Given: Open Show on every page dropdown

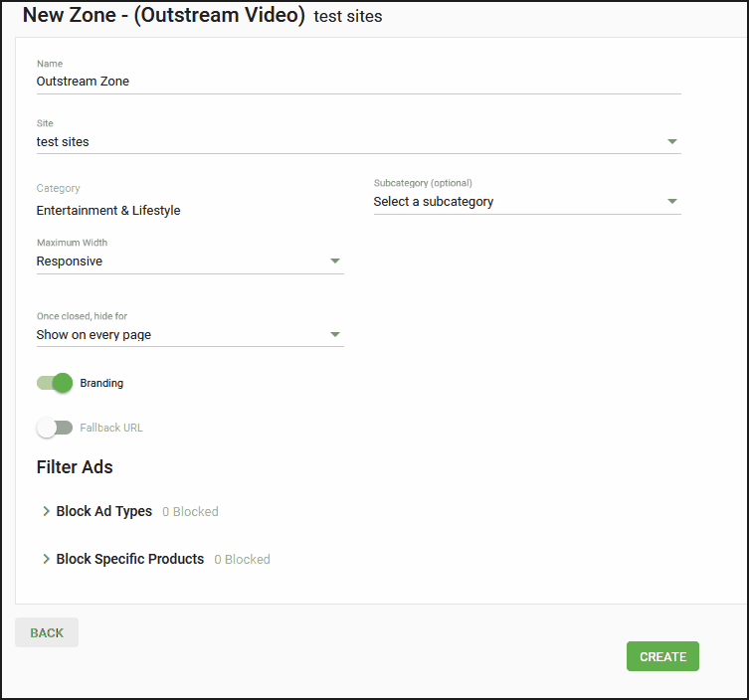Looking at the screenshot, I should (x=190, y=335).
